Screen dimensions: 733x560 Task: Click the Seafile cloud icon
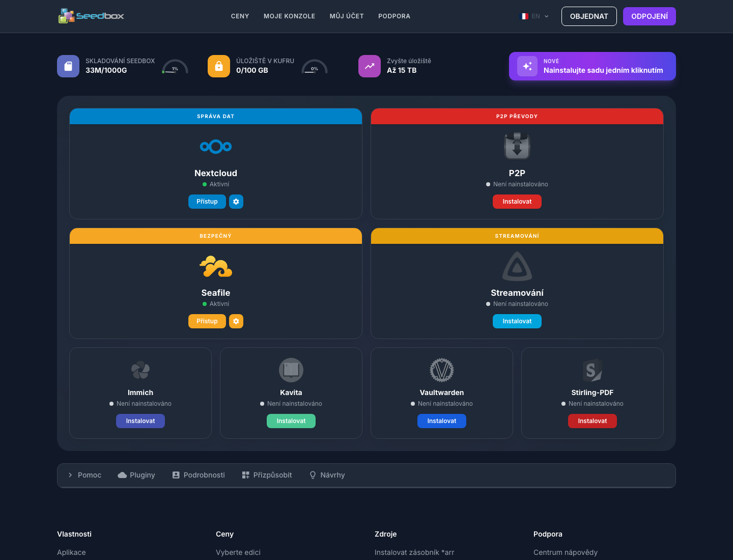pyautogui.click(x=216, y=266)
